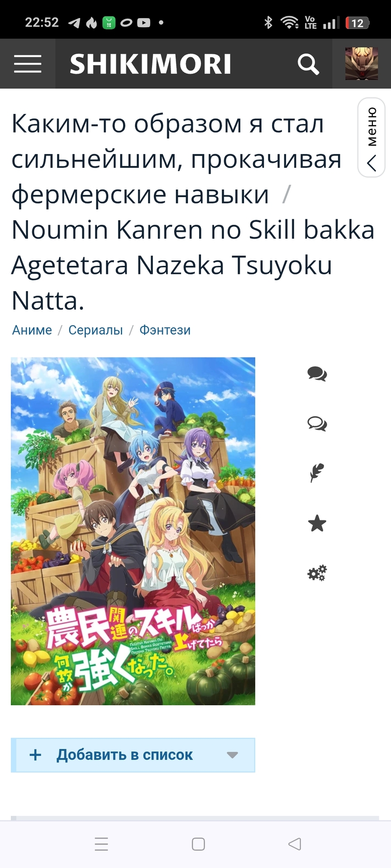391x868 pixels.
Task: Tap the Android recent apps button
Action: (101, 844)
